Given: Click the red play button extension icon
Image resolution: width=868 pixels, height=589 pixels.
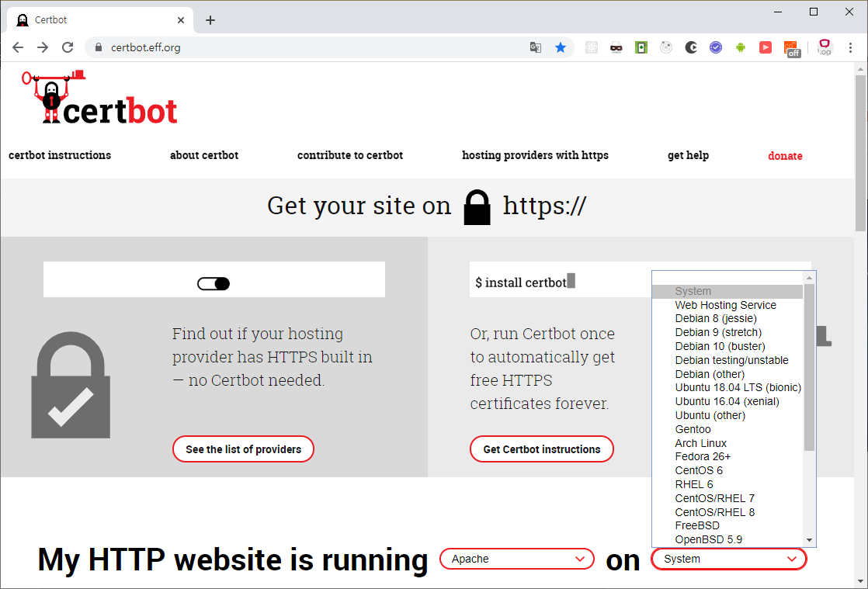Looking at the screenshot, I should [x=766, y=47].
